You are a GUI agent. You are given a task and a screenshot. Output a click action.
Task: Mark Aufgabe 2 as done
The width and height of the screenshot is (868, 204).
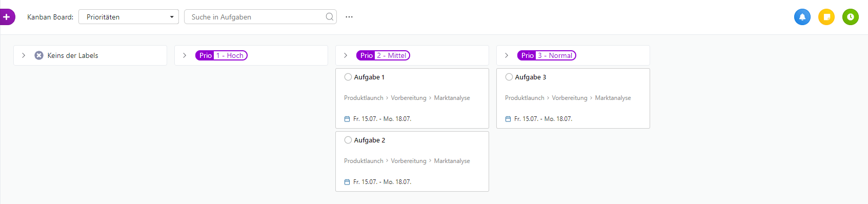[x=348, y=140]
